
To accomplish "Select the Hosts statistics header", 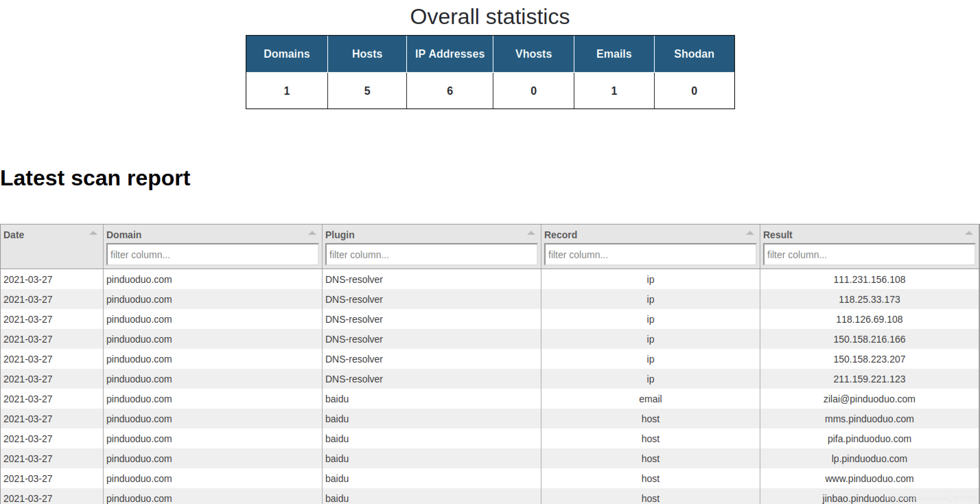I will coord(367,54).
